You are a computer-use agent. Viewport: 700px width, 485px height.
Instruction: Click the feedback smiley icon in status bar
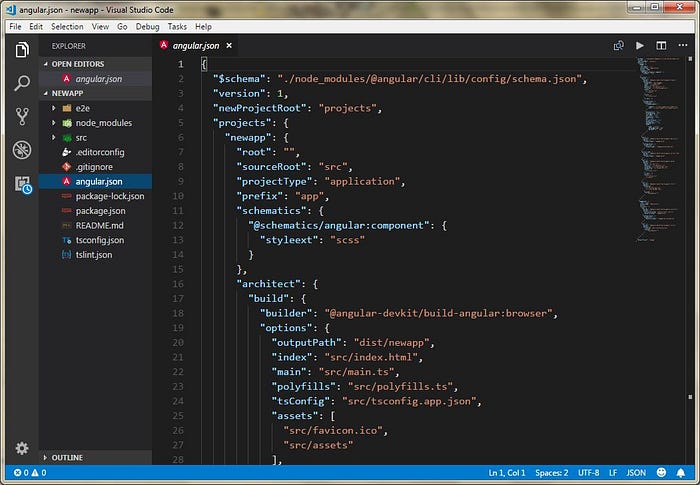coord(661,472)
